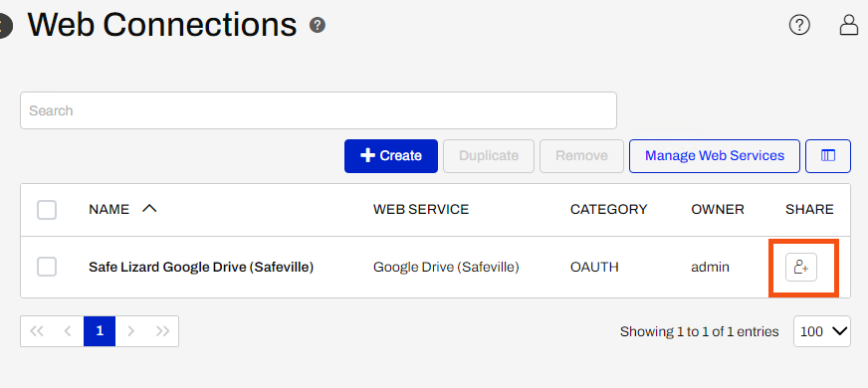Toggle the select-all checkbox in header
Image resolution: width=868 pixels, height=388 pixels.
(47, 210)
